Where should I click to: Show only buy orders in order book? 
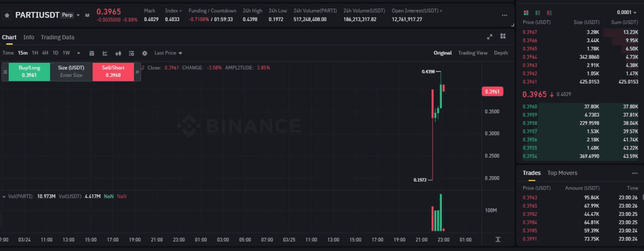click(538, 12)
